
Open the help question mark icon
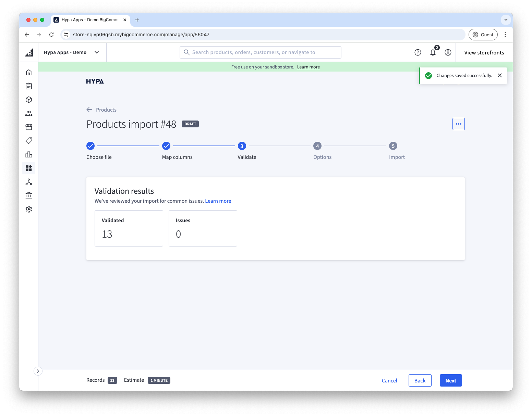(418, 52)
